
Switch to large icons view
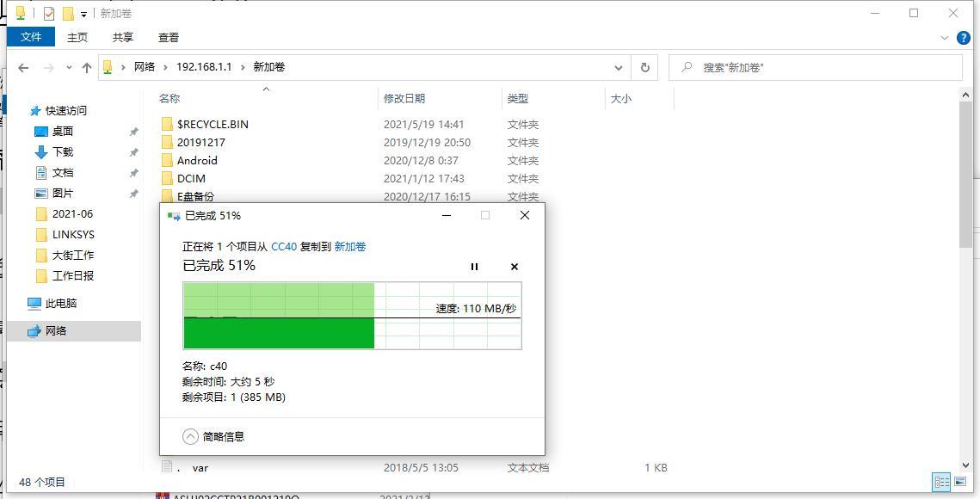point(958,482)
